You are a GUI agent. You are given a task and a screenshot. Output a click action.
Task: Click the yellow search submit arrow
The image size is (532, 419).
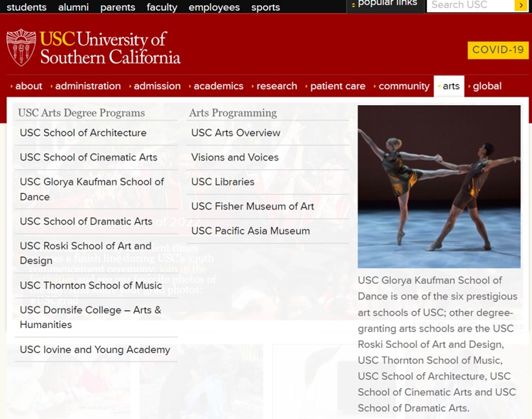(521, 6)
